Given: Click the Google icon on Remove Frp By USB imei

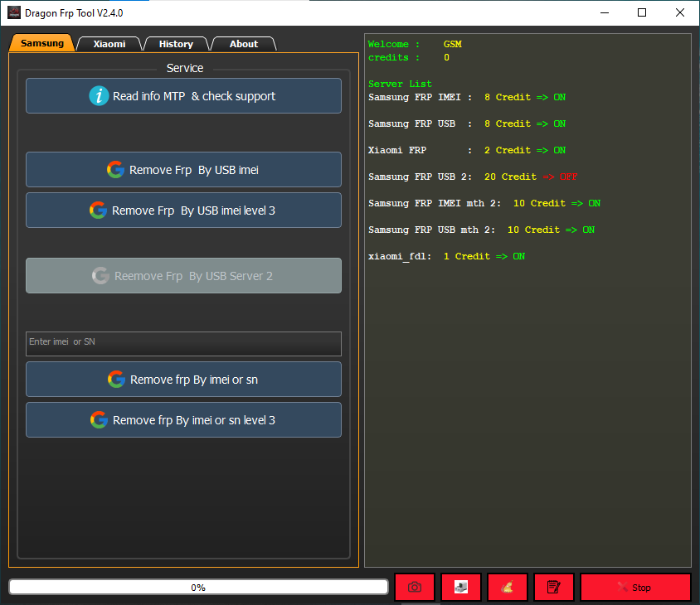Looking at the screenshot, I should [x=115, y=169].
